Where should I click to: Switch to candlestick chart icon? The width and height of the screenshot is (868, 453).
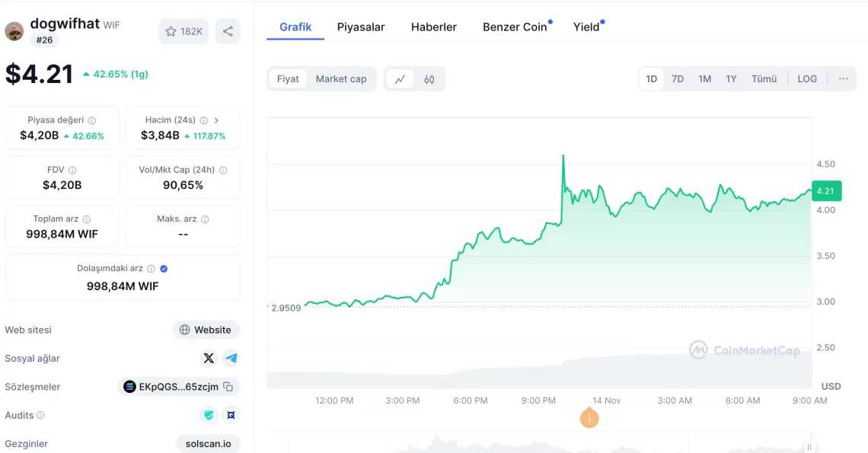click(x=429, y=79)
